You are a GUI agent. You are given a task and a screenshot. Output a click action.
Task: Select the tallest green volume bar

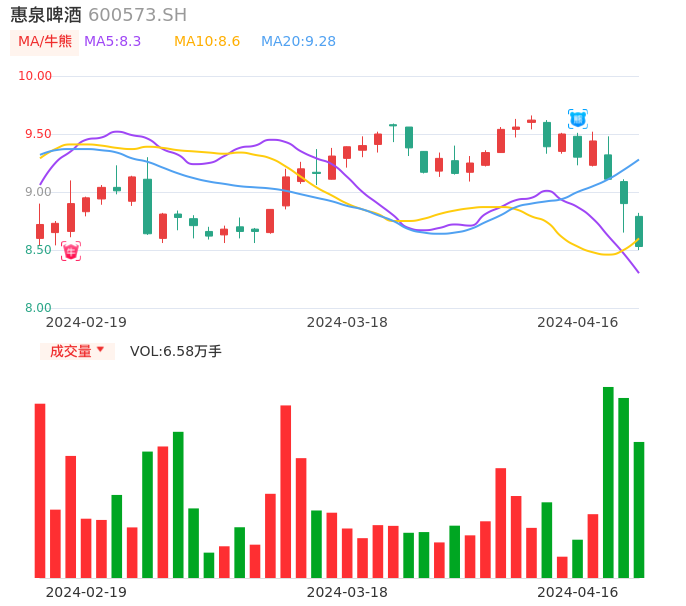point(608,482)
